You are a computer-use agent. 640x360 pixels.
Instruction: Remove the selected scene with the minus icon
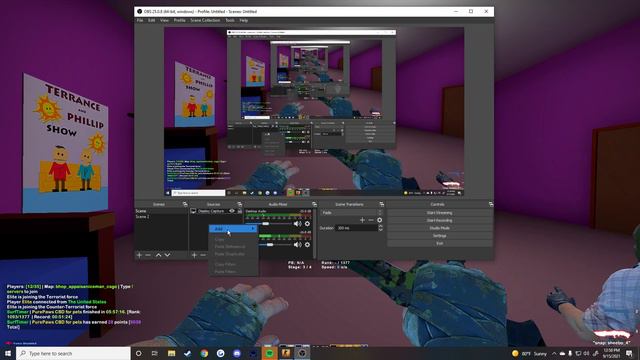[148, 255]
